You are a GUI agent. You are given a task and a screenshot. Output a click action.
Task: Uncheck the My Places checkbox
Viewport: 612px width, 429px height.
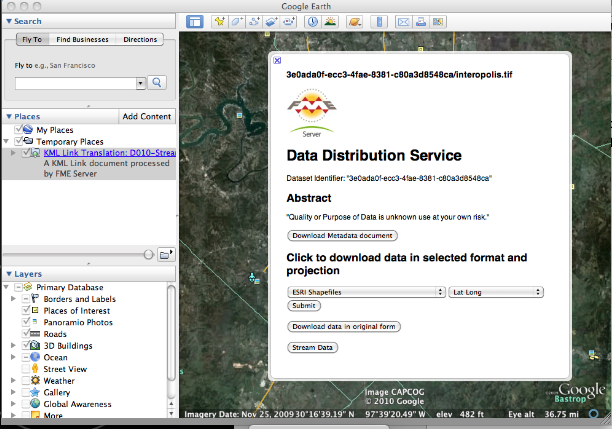pyautogui.click(x=18, y=129)
